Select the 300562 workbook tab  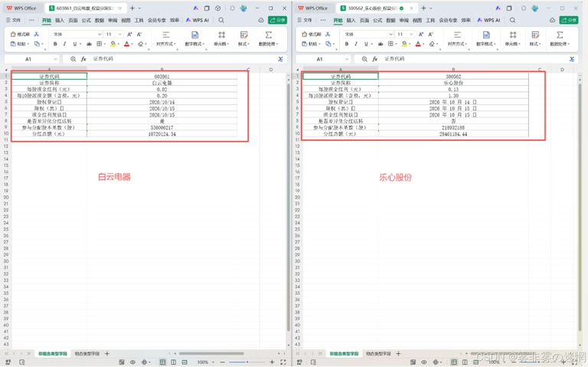click(376, 8)
